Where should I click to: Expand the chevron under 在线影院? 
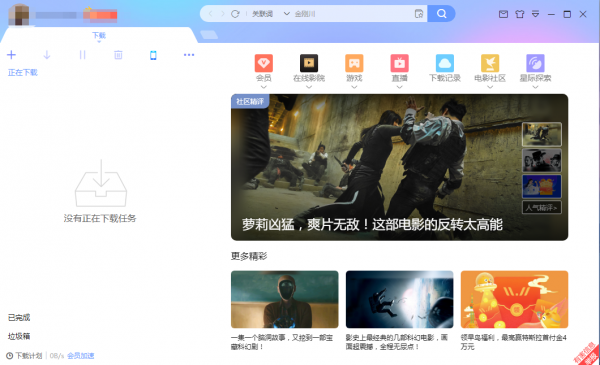[309, 87]
